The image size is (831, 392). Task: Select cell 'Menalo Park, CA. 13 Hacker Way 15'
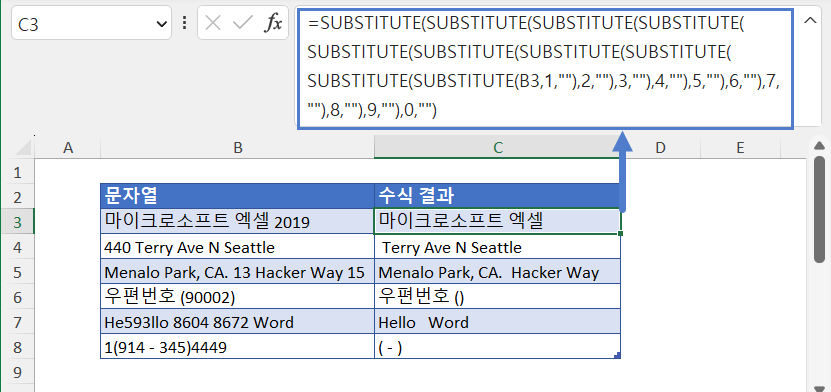point(237,271)
